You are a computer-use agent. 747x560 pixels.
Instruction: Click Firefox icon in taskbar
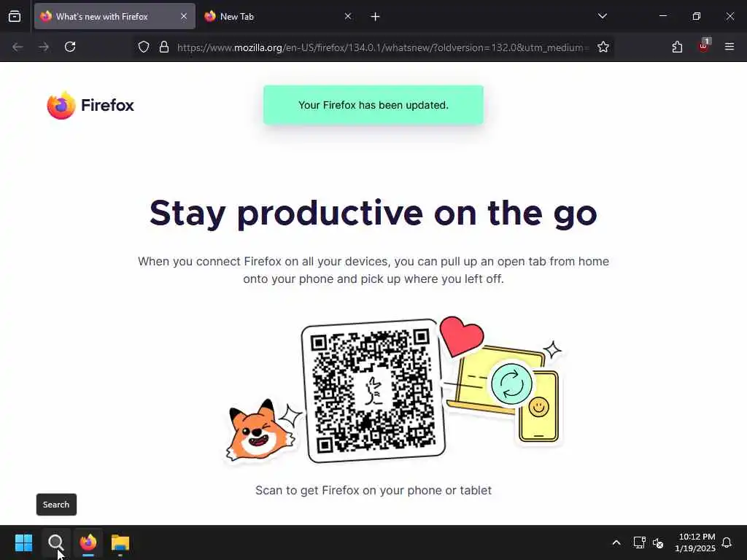point(88,542)
